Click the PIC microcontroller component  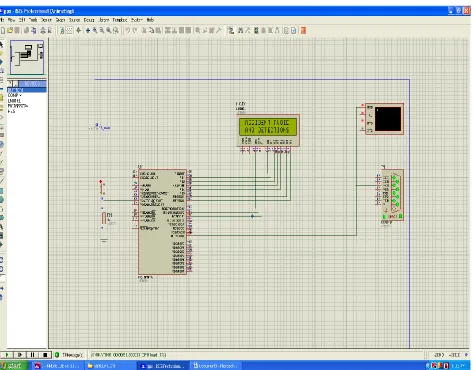[x=162, y=222]
